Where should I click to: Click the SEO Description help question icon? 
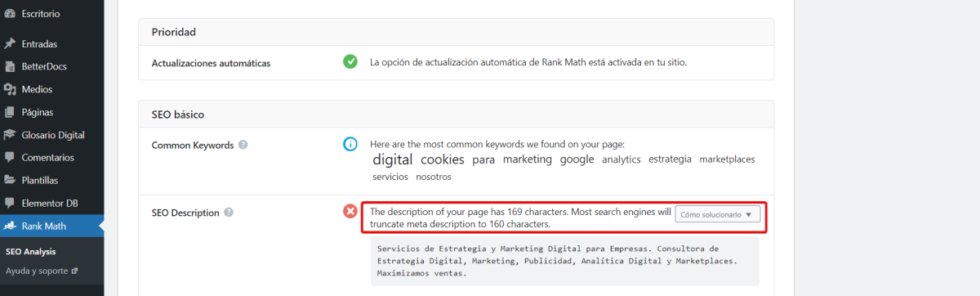(x=229, y=213)
